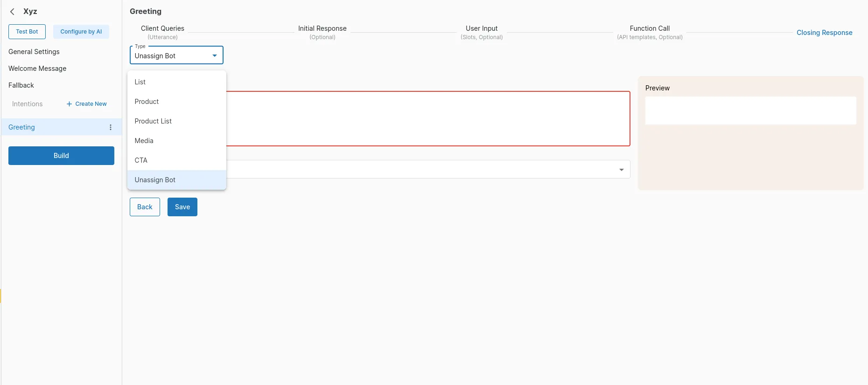Select List from the Type options
This screenshot has width=868, height=385.
(177, 82)
